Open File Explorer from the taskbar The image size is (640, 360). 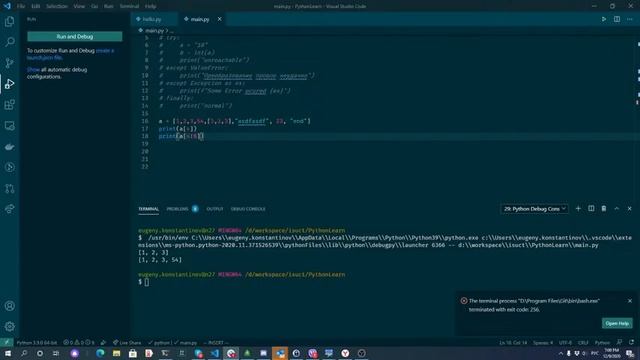coord(116,353)
